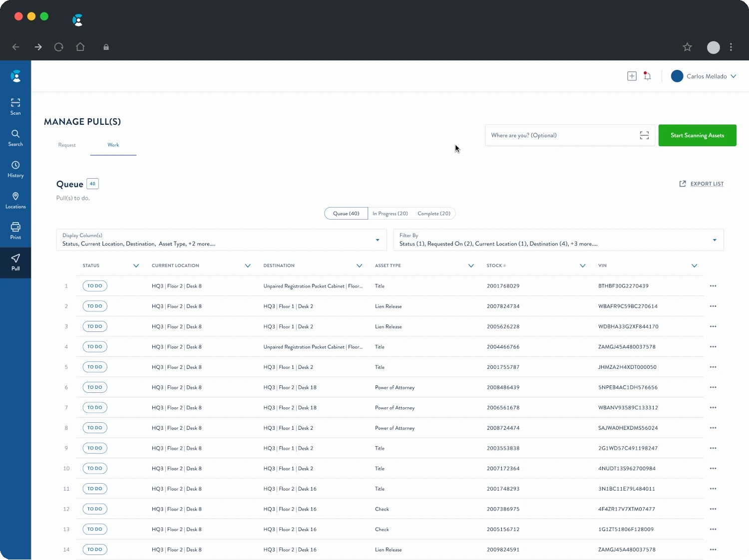Open the Scan page in sidebar
This screenshot has height=560, width=749.
pos(15,106)
